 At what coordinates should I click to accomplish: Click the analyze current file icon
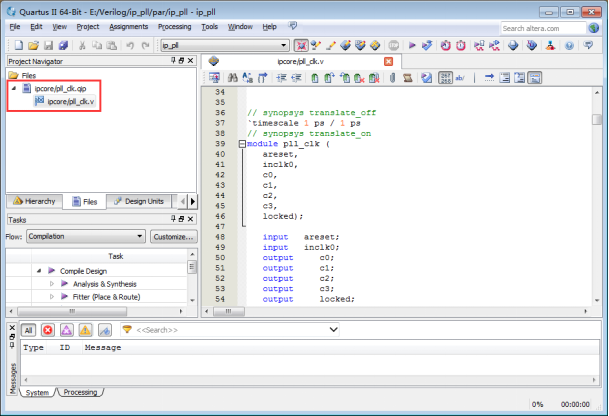(x=426, y=78)
